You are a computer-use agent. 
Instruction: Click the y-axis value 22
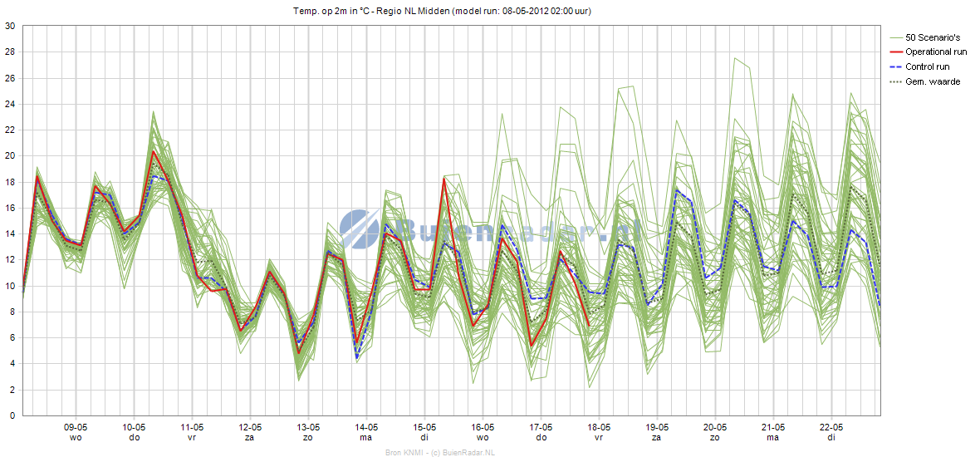(x=11, y=130)
